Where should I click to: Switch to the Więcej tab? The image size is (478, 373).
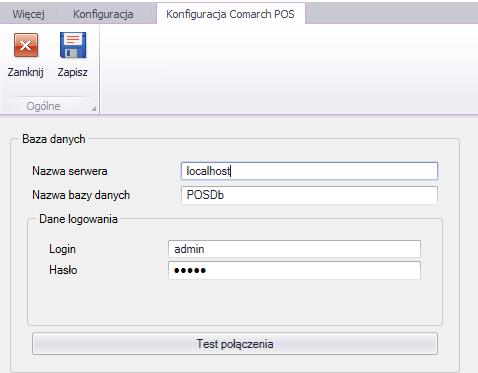click(29, 14)
